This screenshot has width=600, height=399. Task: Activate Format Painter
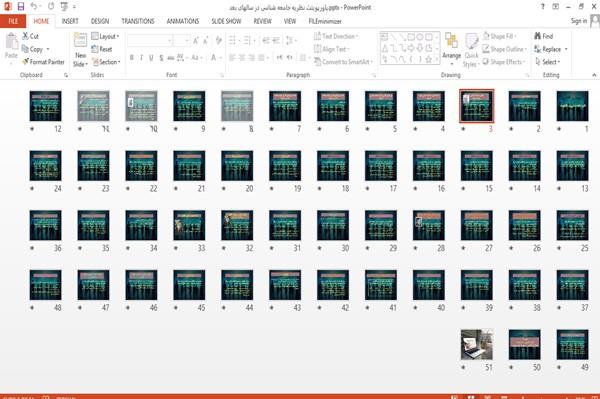(43, 62)
